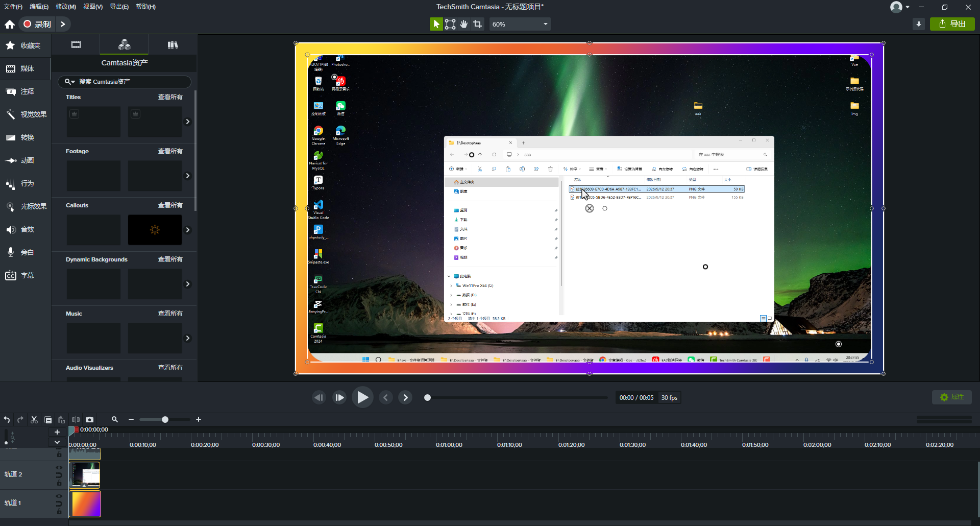Zoom out the timeline with minus

(x=131, y=420)
